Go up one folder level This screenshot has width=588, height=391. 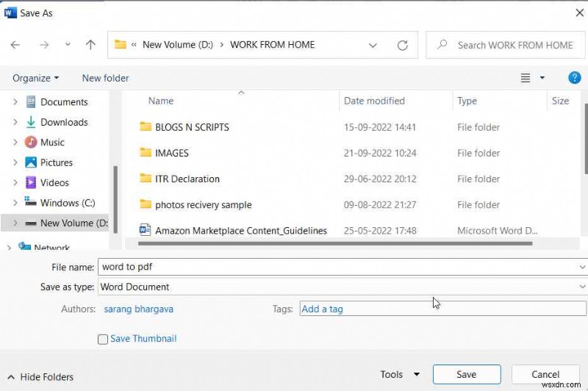coord(90,45)
